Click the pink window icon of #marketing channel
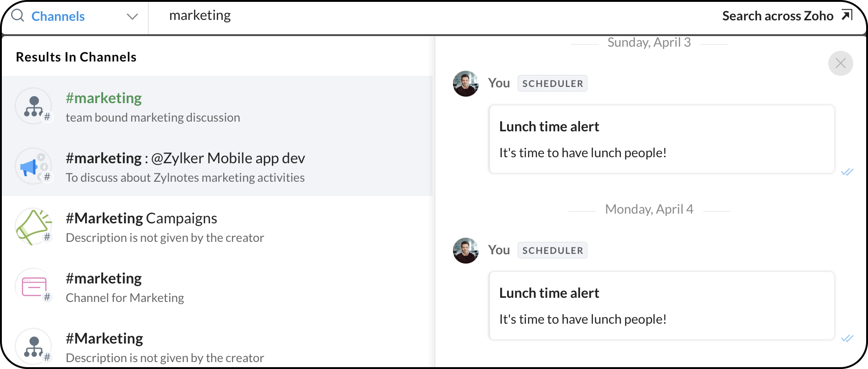868x369 pixels. tap(33, 287)
